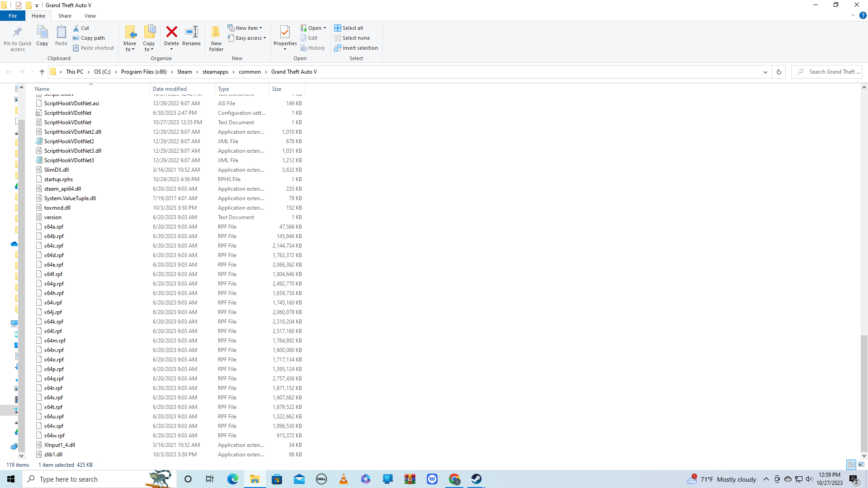Click the Rename icon
Viewport: 868px width, 488px height.
(191, 33)
